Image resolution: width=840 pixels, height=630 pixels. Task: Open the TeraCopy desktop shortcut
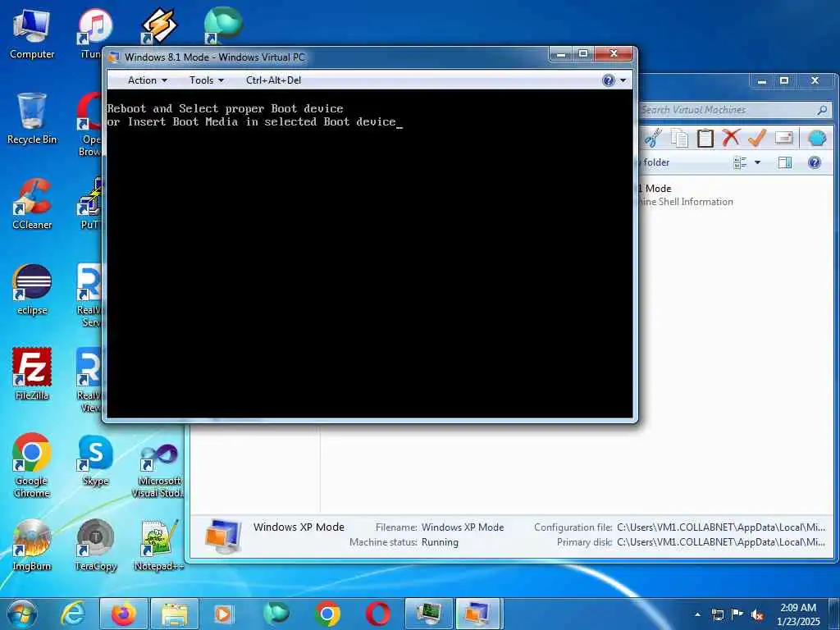pyautogui.click(x=95, y=545)
